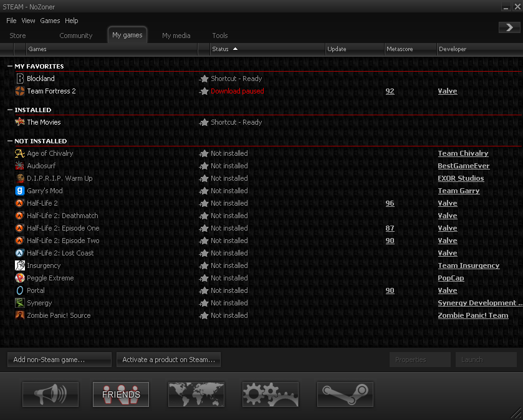Collapse the NOT INSTALLED section
Image resolution: width=523 pixels, height=420 pixels.
tap(10, 141)
